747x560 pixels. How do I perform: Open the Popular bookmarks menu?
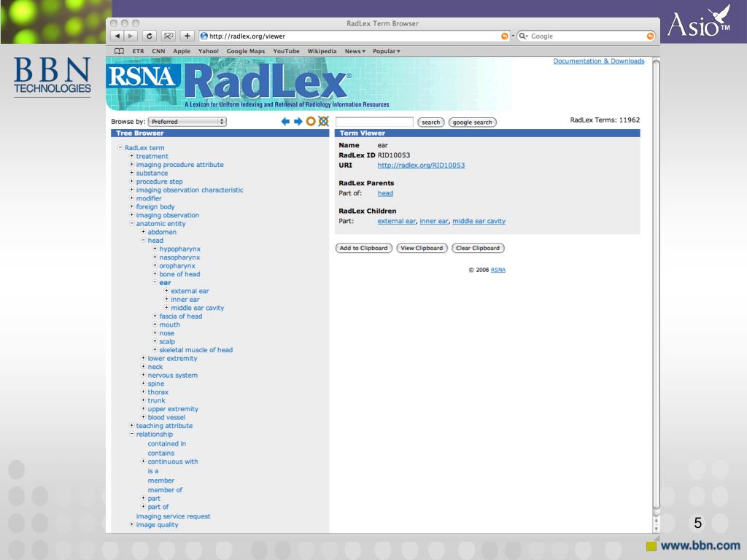387,51
